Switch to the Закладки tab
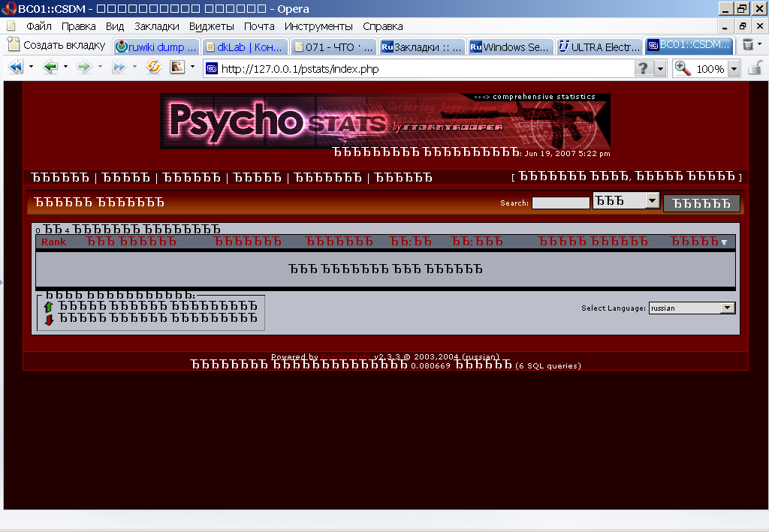 click(x=422, y=47)
